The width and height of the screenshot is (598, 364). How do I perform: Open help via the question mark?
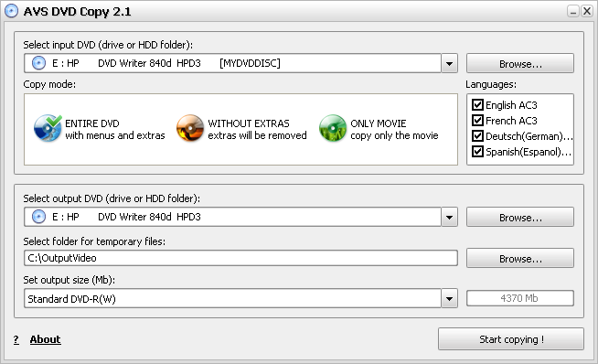tap(16, 339)
